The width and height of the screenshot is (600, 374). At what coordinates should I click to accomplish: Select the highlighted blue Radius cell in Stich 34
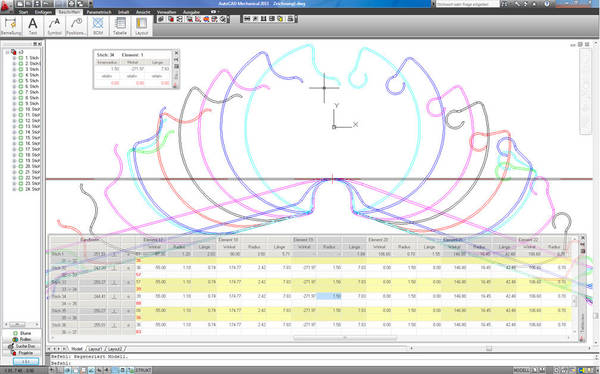(x=329, y=296)
